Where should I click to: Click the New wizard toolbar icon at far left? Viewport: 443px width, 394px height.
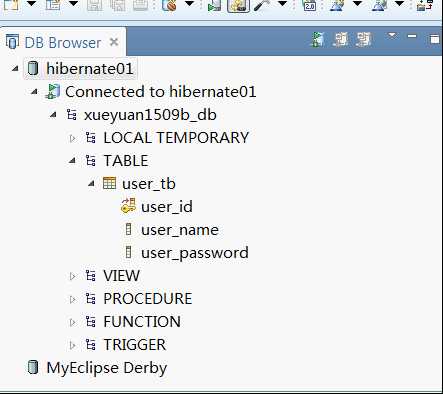coord(10,5)
